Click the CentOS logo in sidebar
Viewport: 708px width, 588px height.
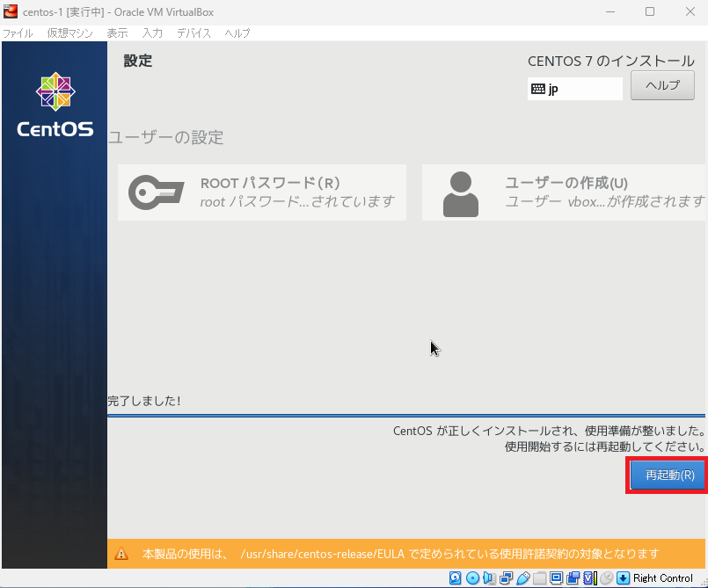(55, 105)
